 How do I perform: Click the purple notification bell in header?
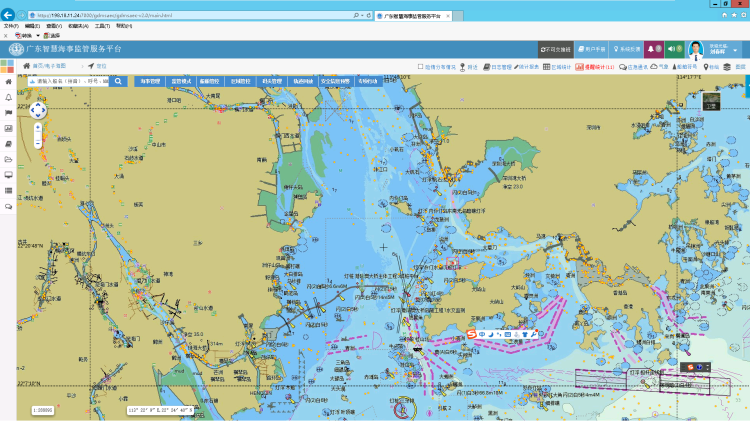pos(650,48)
